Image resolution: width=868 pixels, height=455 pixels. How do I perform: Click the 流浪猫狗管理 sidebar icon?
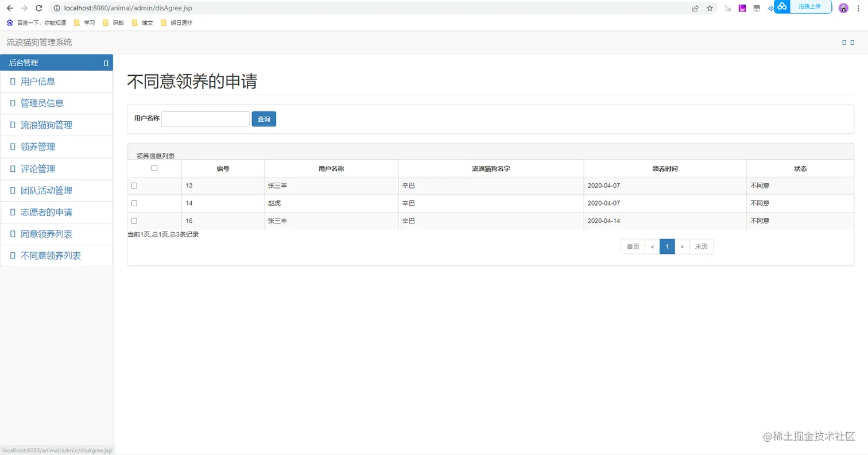tap(13, 125)
